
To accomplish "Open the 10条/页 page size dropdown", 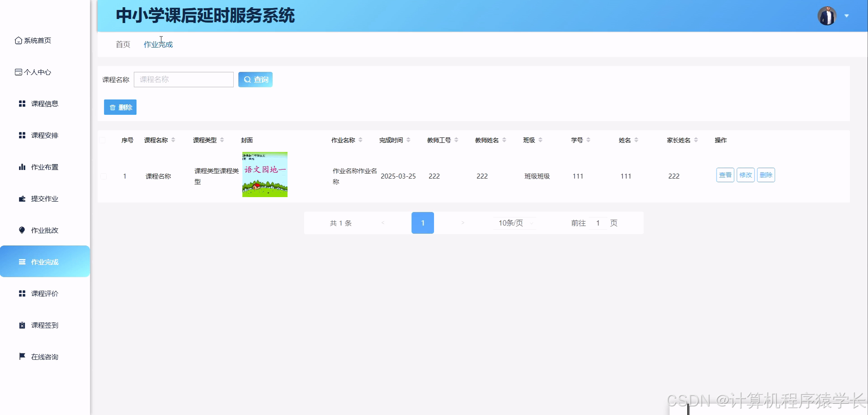I will 513,223.
